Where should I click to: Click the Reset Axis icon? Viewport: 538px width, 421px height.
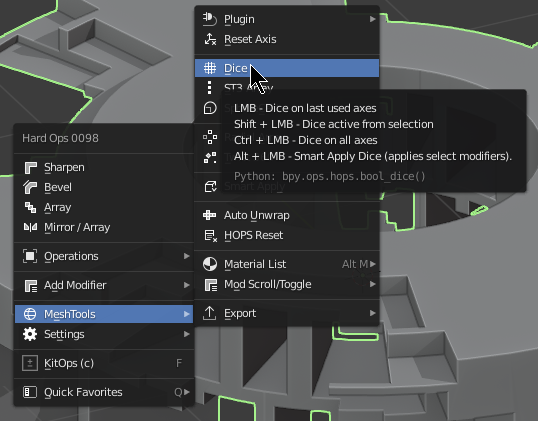click(x=210, y=39)
